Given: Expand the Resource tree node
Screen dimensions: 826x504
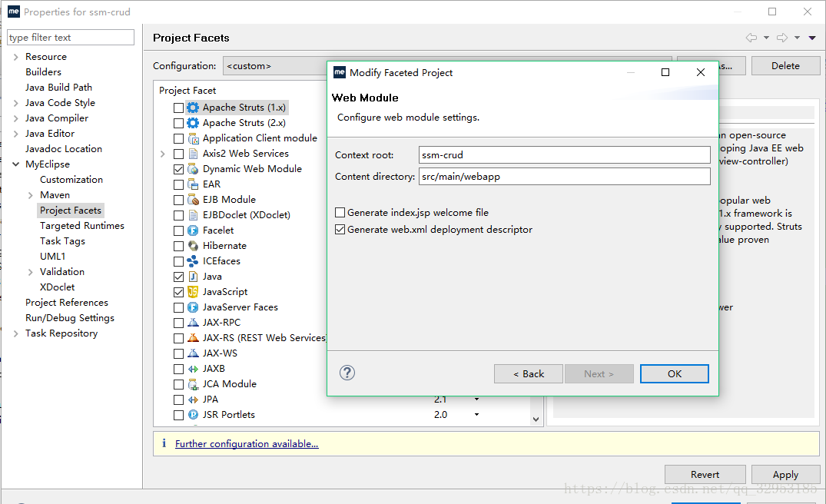Looking at the screenshot, I should tap(16, 57).
